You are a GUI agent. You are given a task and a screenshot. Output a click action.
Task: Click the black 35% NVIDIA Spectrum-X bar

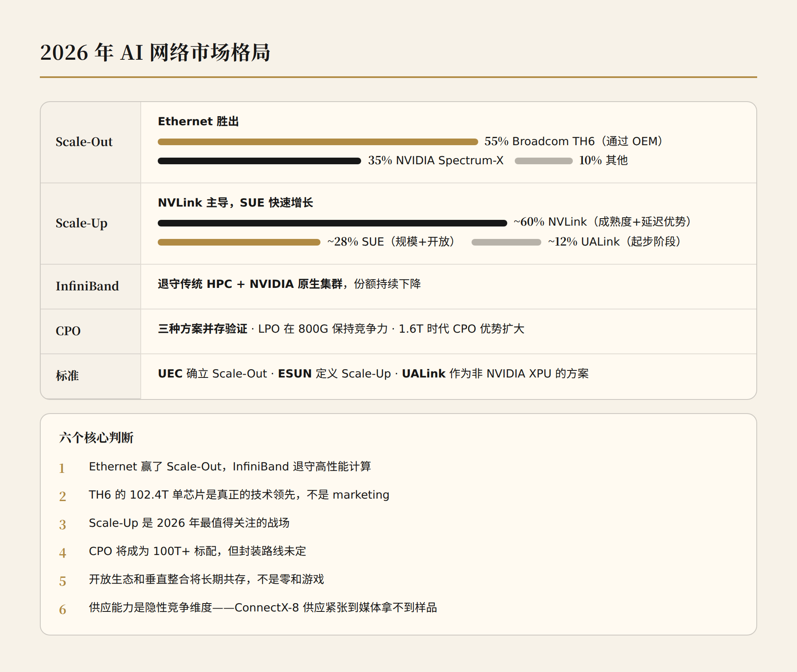coord(259,161)
